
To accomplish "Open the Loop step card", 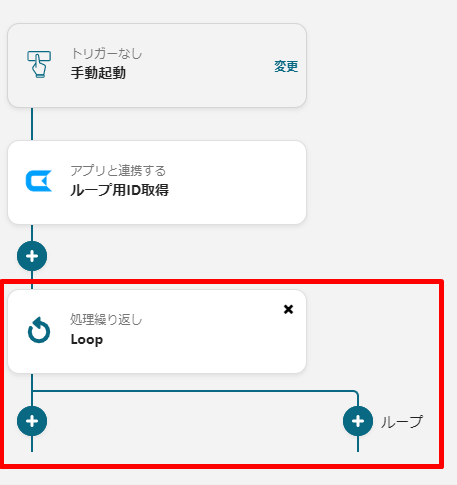I will pos(157,331).
